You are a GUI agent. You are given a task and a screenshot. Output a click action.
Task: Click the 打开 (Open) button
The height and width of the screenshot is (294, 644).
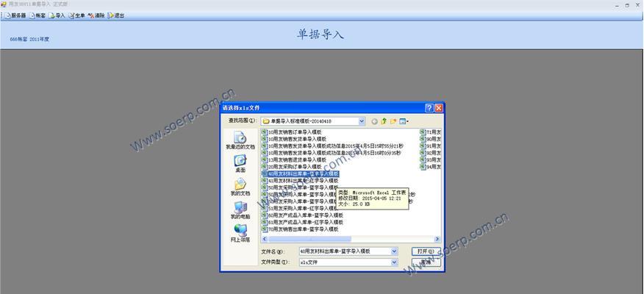426,251
